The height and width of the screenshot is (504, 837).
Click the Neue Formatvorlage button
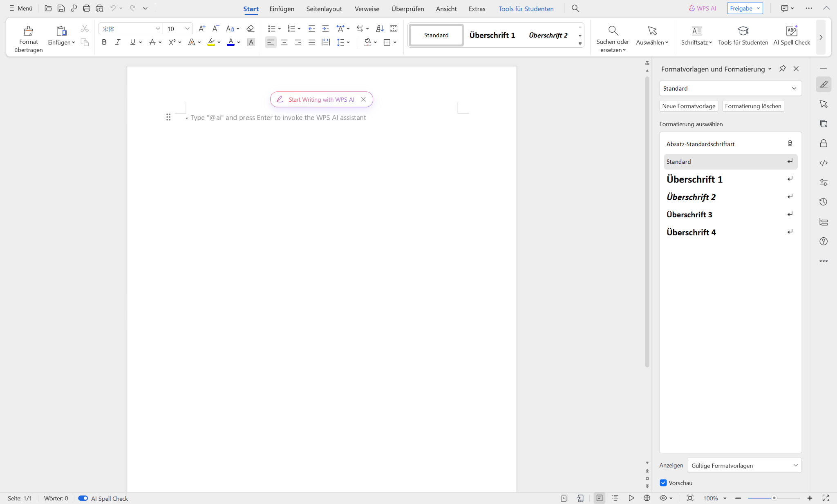[689, 106]
